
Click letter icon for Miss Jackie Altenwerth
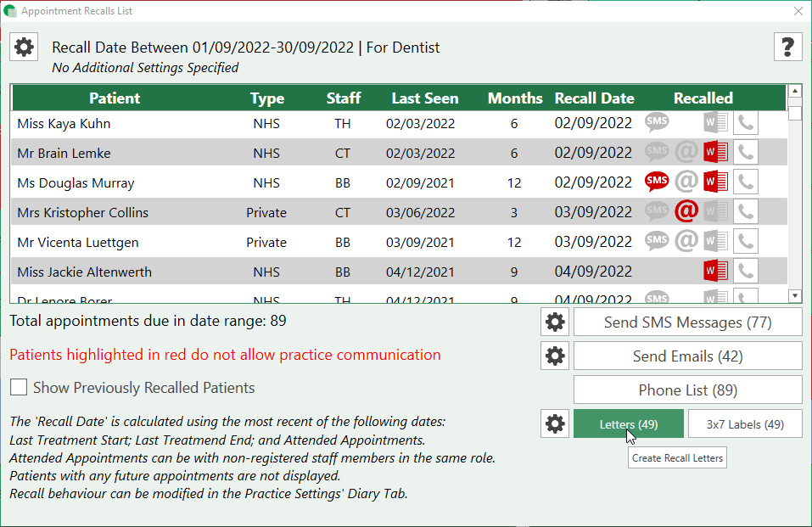click(716, 272)
